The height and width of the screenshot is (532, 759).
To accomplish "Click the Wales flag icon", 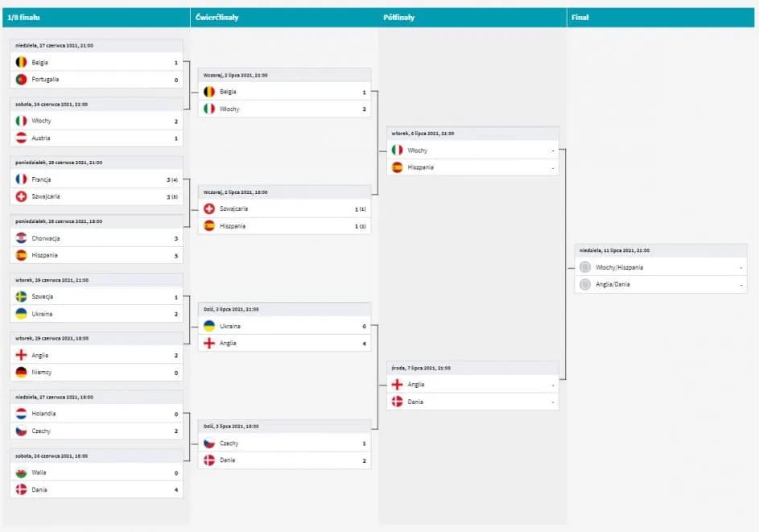I will 21,472.
